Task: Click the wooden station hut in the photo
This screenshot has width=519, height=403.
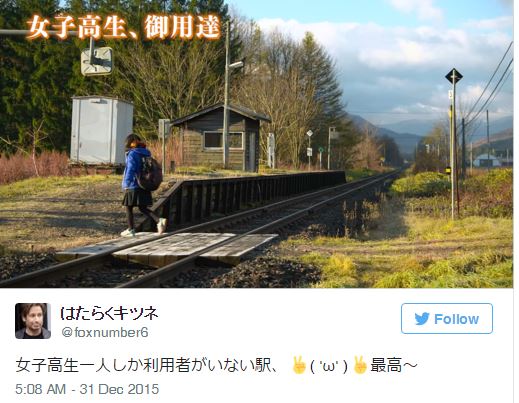Action: point(220,138)
